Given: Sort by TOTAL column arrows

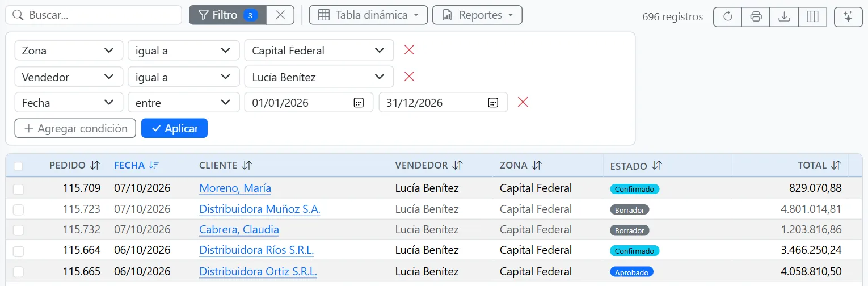Looking at the screenshot, I should point(836,165).
